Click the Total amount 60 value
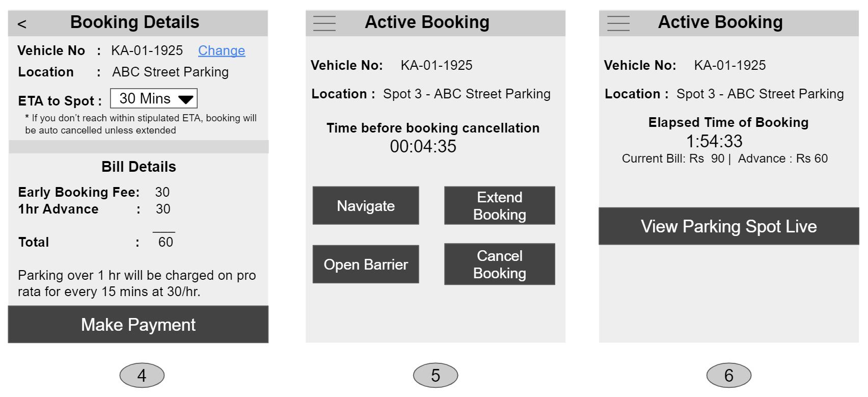The image size is (868, 397). click(x=166, y=242)
